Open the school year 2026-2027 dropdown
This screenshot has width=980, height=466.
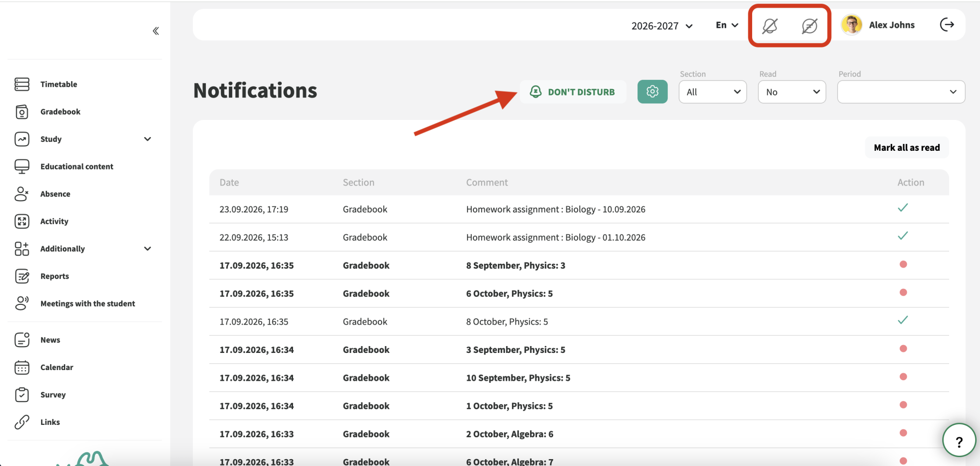661,26
